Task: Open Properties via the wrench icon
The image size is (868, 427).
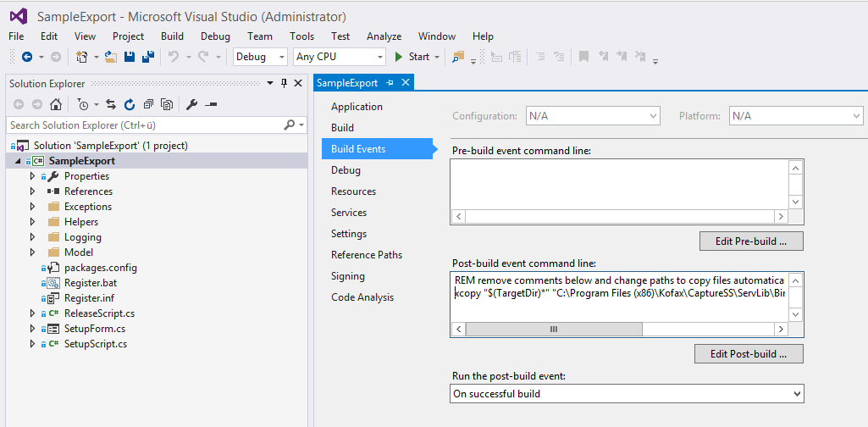Action: coord(191,105)
